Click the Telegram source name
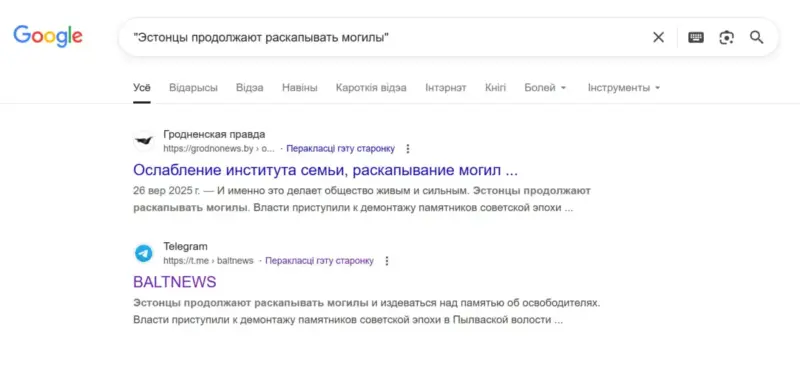 185,247
